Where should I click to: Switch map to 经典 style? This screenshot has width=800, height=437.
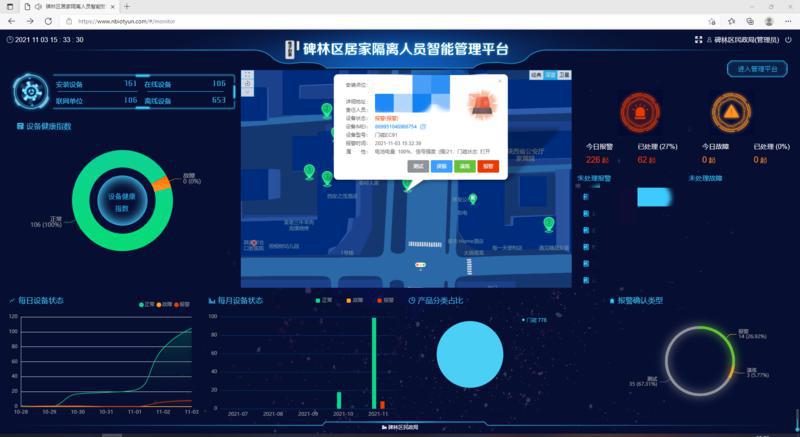coord(536,75)
